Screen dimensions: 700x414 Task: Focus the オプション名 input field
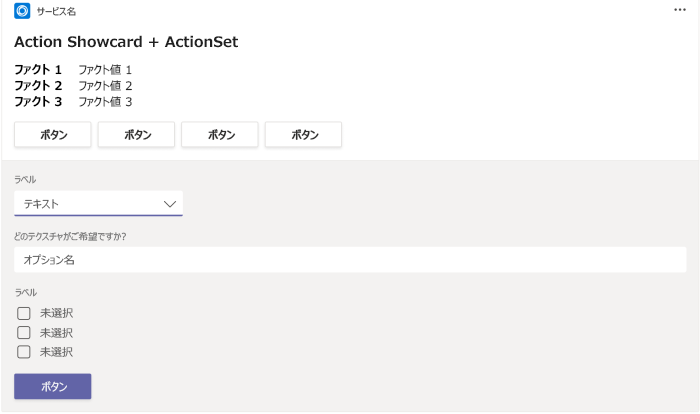coord(350,259)
